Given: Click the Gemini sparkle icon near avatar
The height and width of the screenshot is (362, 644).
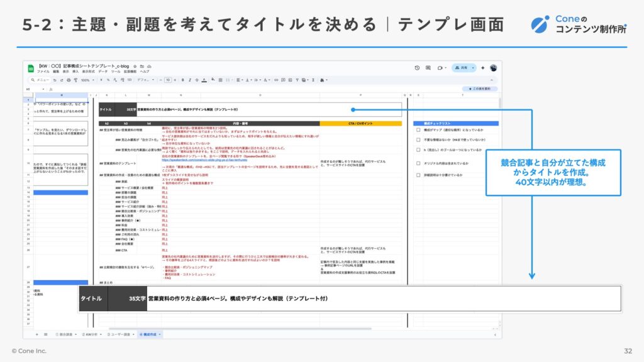Looking at the screenshot, I should (482, 68).
